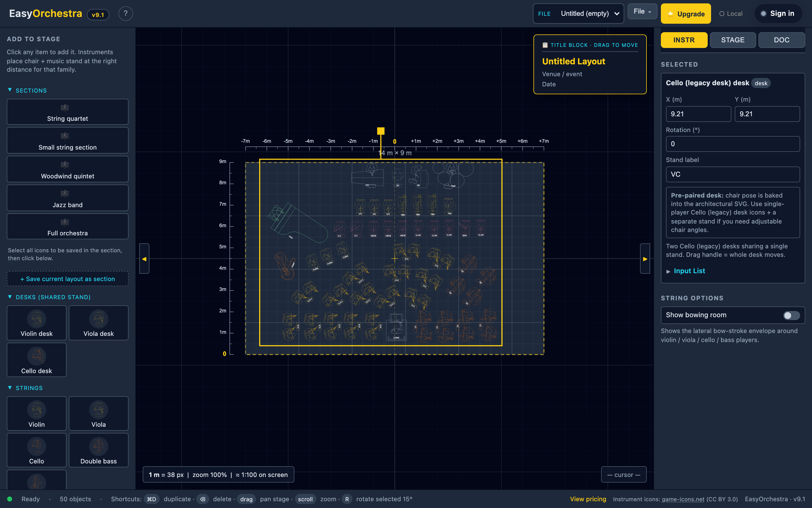Click the Violin desk icon tile
The image size is (812, 508).
(x=37, y=323)
